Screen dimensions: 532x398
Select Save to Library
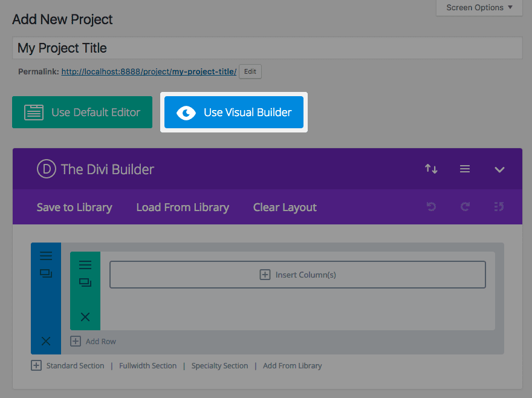point(74,207)
